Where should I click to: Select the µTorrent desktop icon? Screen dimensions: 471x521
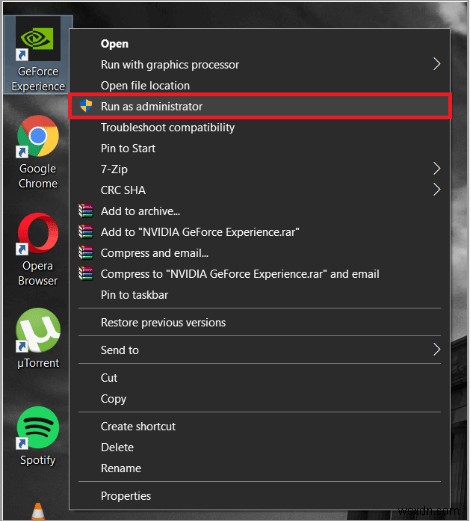tap(38, 338)
